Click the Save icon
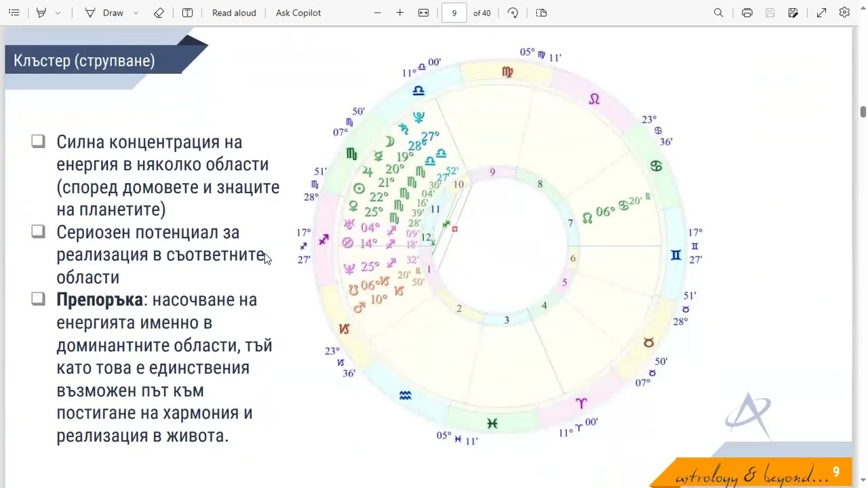This screenshot has height=488, width=868. (x=770, y=13)
